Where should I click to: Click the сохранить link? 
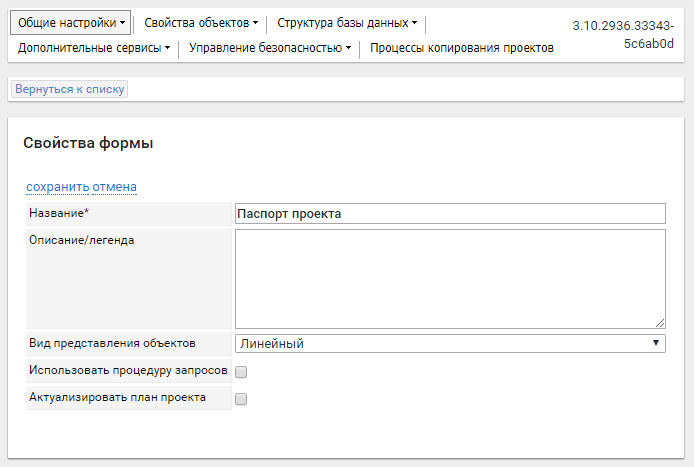point(58,187)
